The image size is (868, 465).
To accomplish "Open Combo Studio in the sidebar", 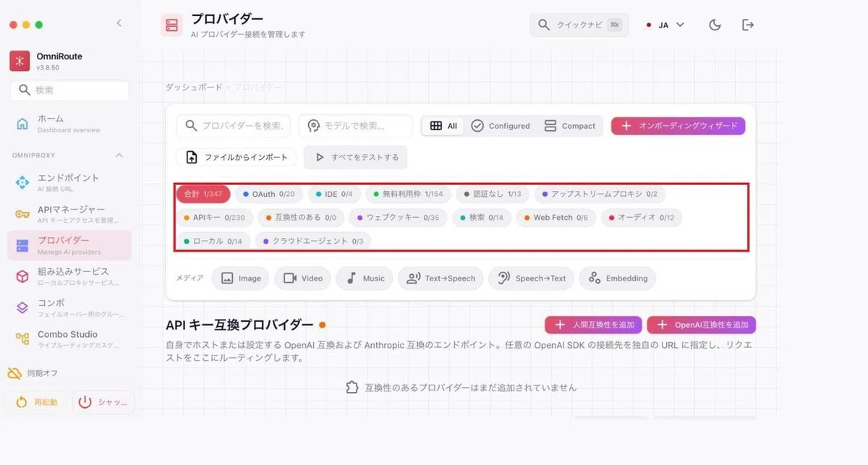I will (69, 338).
